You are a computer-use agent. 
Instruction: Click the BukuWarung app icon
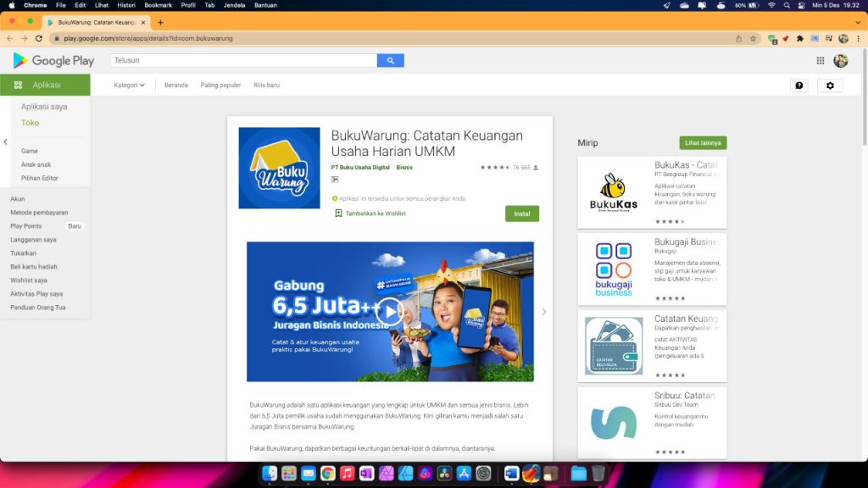click(x=279, y=169)
